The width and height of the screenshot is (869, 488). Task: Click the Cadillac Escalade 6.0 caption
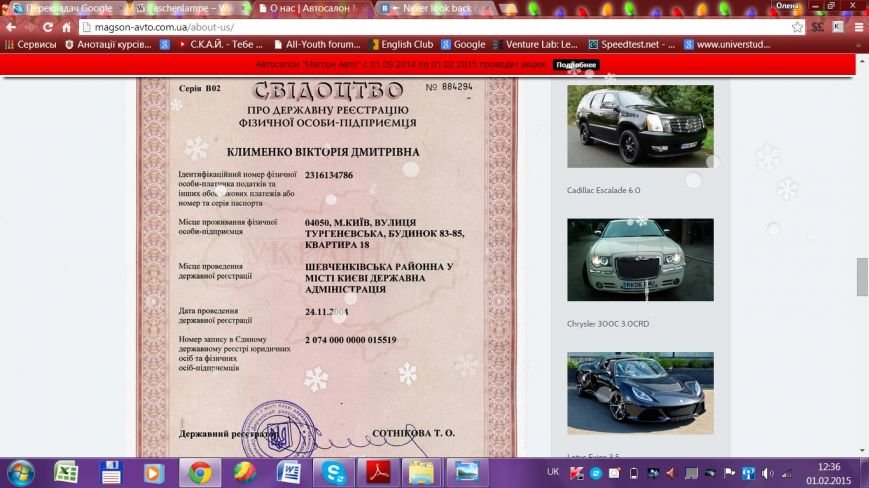coord(604,190)
